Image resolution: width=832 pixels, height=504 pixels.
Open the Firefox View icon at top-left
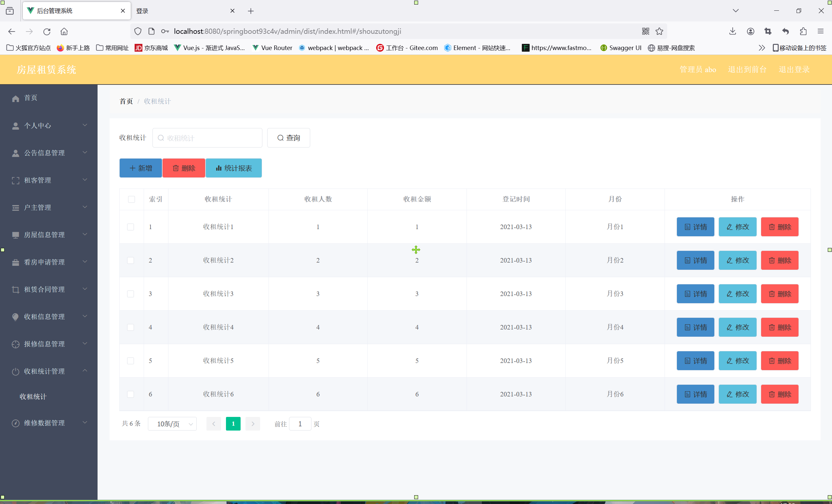point(10,11)
